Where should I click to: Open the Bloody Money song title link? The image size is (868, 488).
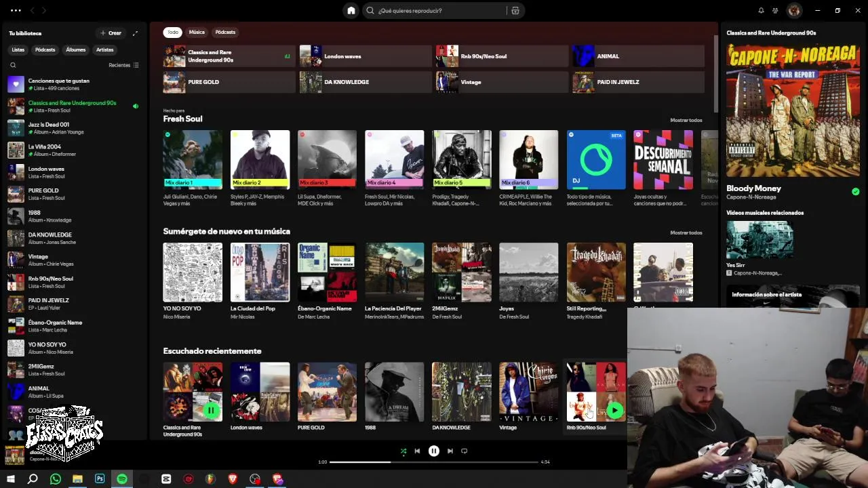point(753,188)
